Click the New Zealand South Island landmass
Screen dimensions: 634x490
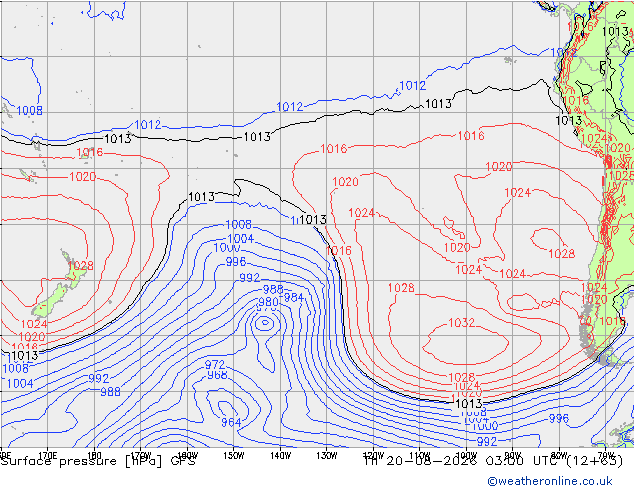[x=51, y=301]
